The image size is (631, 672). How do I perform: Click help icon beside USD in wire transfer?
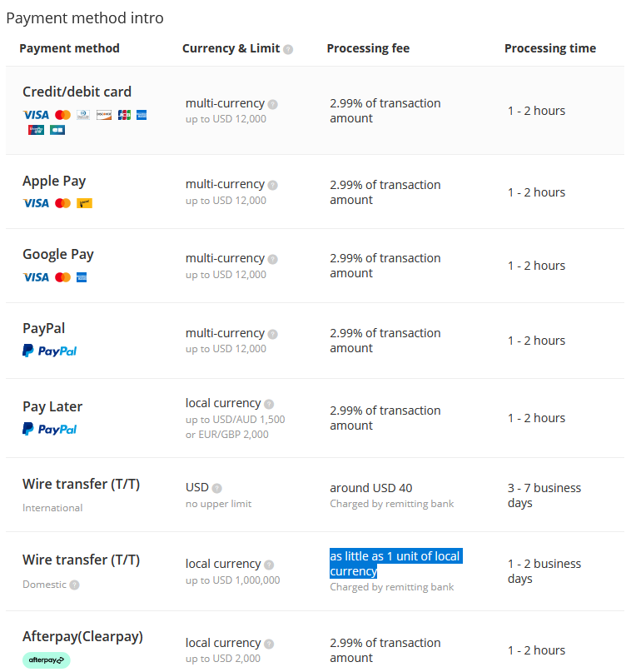[x=216, y=488]
